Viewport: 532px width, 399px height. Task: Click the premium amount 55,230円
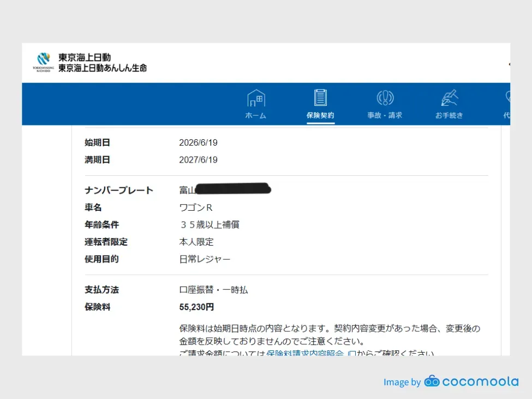[x=196, y=307]
